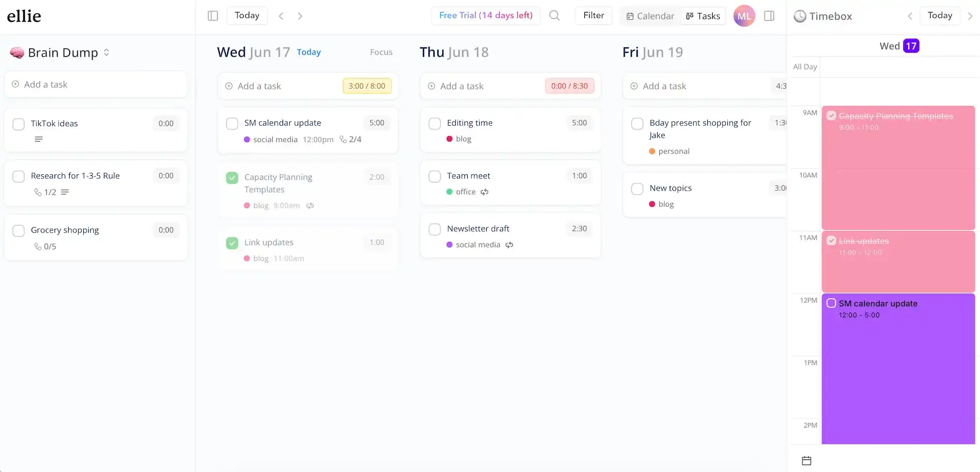The image size is (980, 472).
Task: Mark SM calendar update card complete
Action: tap(232, 124)
